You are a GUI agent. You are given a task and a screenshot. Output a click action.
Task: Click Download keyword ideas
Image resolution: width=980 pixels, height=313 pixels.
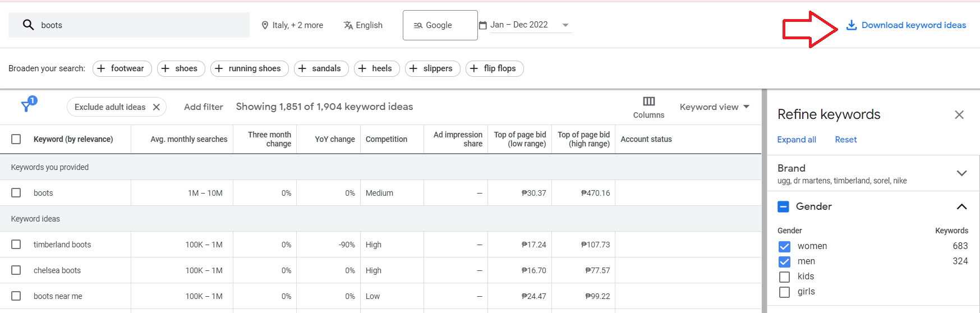click(x=906, y=25)
